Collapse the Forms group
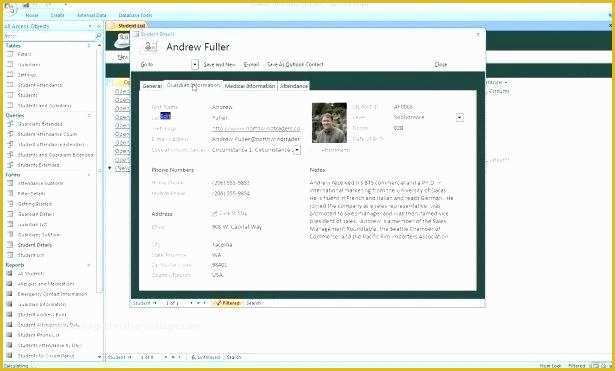This screenshot has width=615, height=371. click(89, 175)
